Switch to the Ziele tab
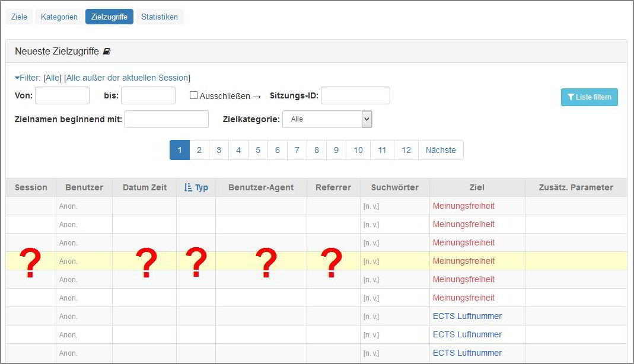Image resolution: width=634 pixels, height=364 pixels. click(x=19, y=17)
